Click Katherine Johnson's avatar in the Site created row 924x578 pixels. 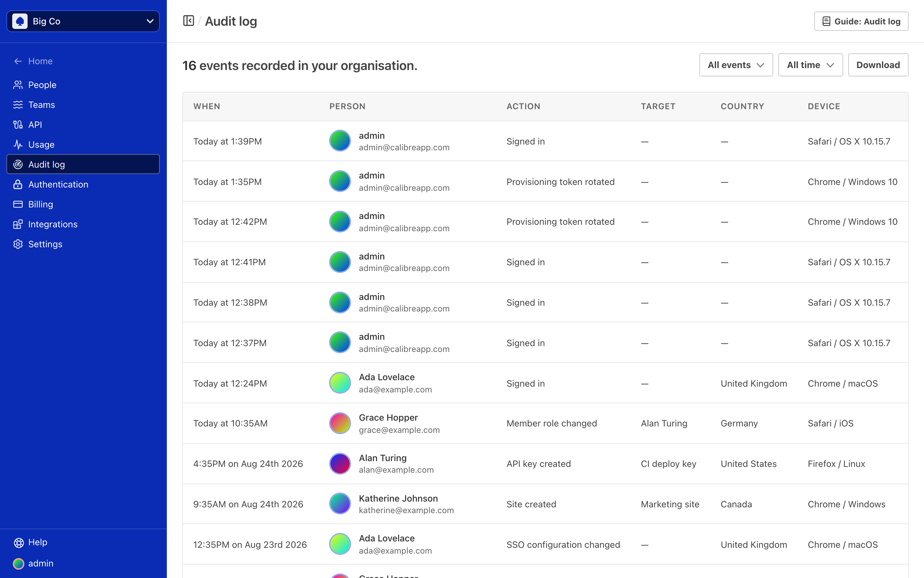pyautogui.click(x=340, y=504)
